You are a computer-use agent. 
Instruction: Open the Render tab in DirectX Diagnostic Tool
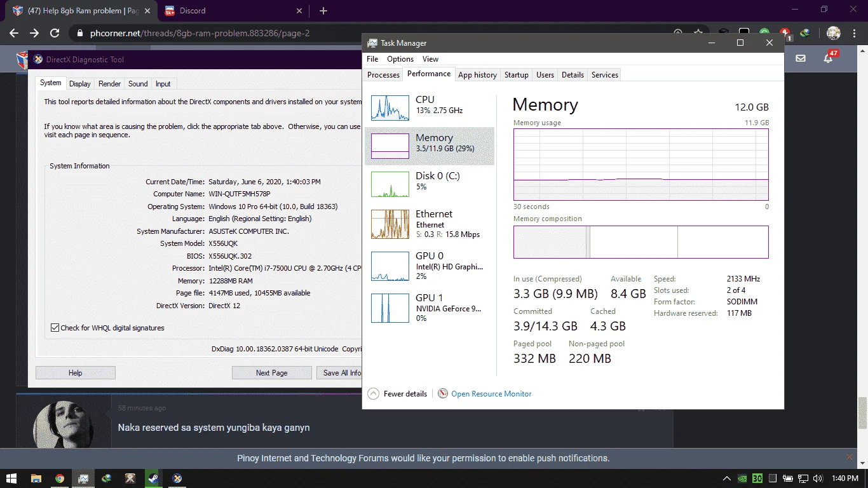109,84
